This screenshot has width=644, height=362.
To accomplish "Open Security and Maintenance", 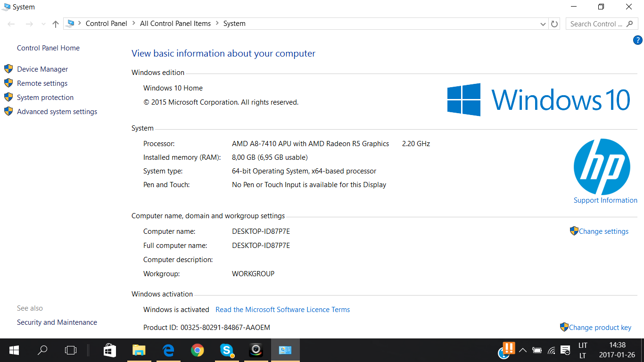I will point(57,322).
